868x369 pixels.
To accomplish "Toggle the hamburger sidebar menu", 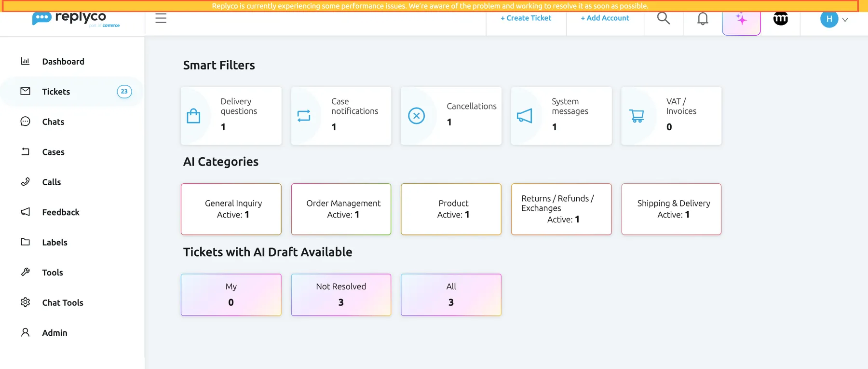I will pyautogui.click(x=161, y=18).
